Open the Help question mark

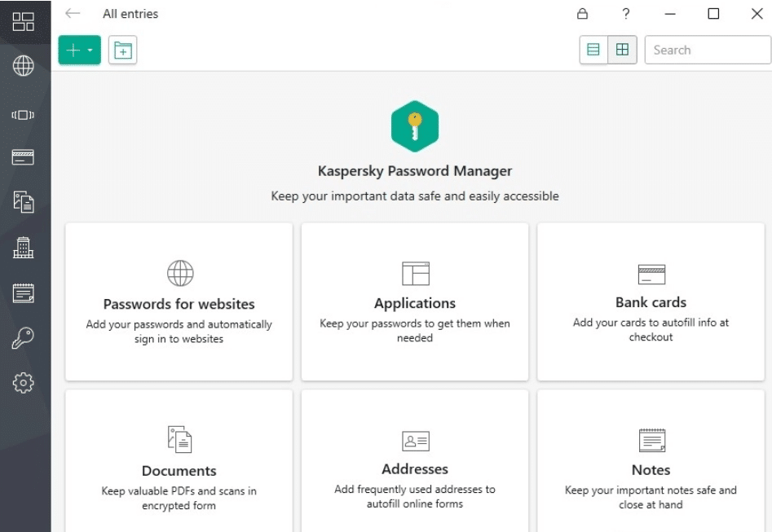(x=626, y=14)
